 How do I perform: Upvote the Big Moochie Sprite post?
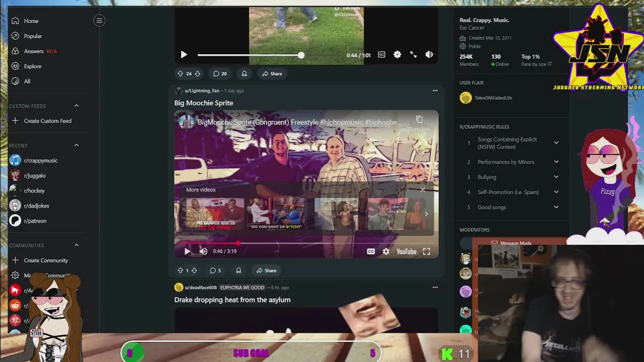pyautogui.click(x=180, y=270)
